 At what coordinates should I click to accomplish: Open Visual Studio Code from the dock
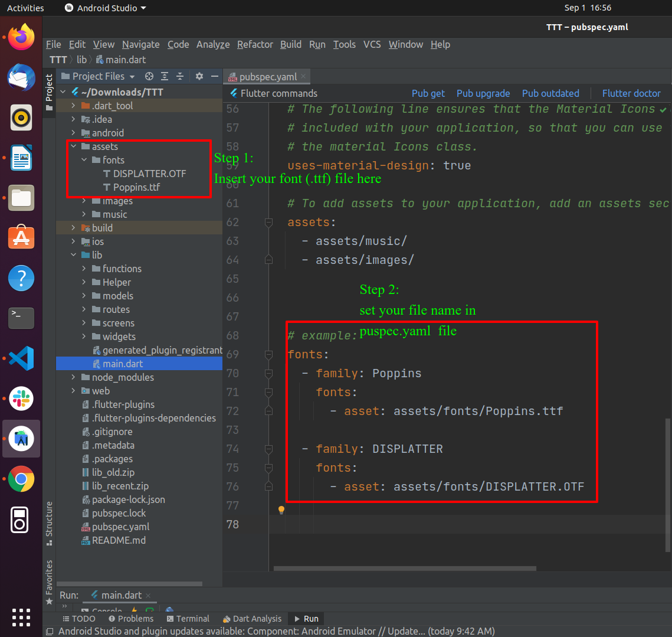(21, 358)
